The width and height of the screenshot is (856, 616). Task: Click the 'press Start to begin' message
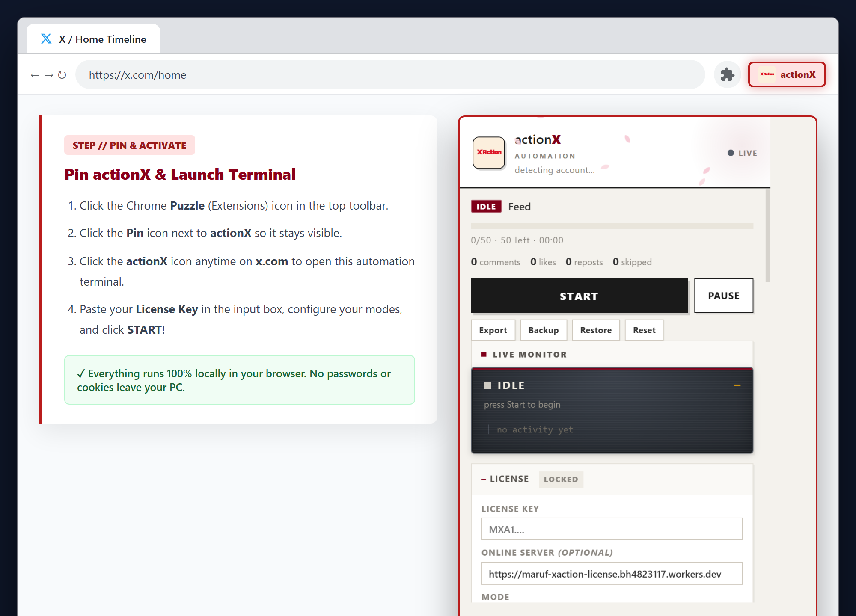(522, 405)
